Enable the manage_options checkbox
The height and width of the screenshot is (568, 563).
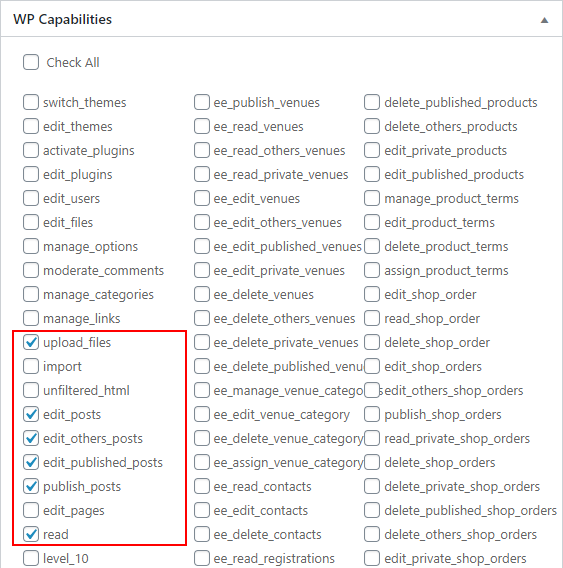pos(31,246)
